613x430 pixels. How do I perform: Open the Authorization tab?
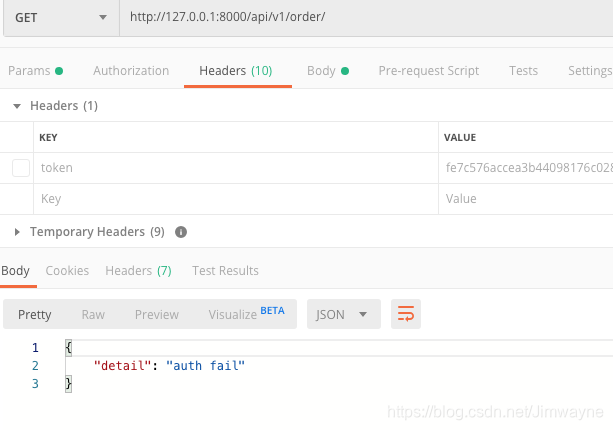(131, 71)
